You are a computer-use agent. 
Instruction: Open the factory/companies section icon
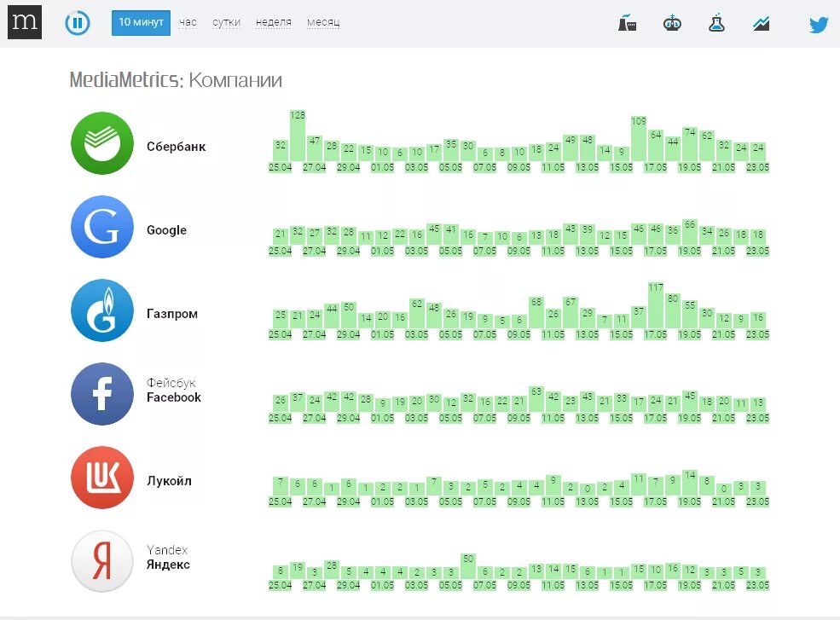click(x=627, y=23)
